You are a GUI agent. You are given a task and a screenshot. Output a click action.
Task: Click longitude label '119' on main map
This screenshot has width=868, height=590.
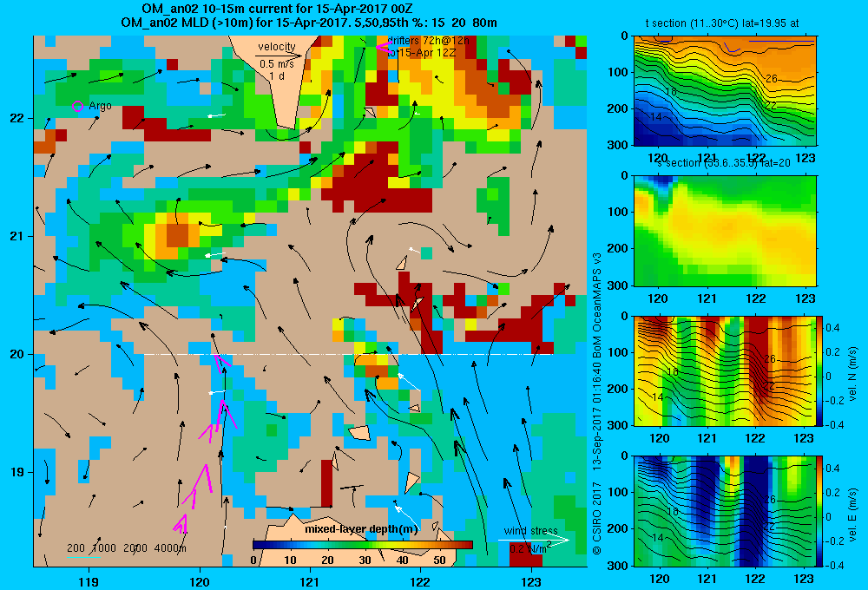pyautogui.click(x=89, y=581)
